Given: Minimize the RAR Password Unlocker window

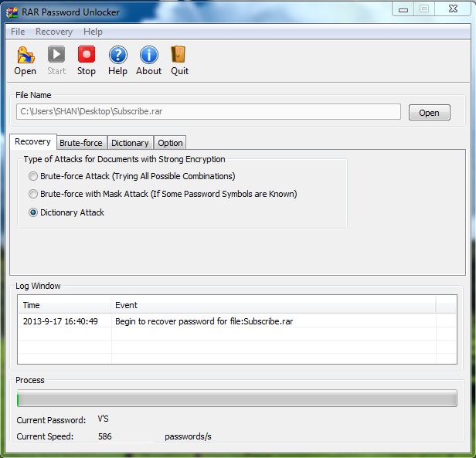Looking at the screenshot, I should [x=403, y=9].
